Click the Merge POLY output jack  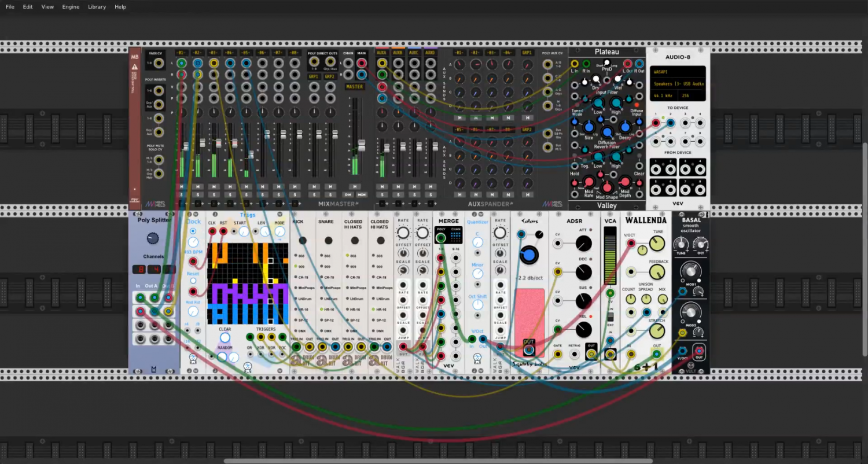pyautogui.click(x=441, y=238)
